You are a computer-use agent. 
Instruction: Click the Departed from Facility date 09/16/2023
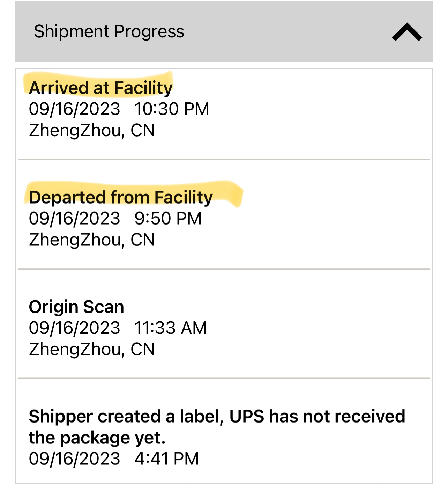[x=74, y=219]
